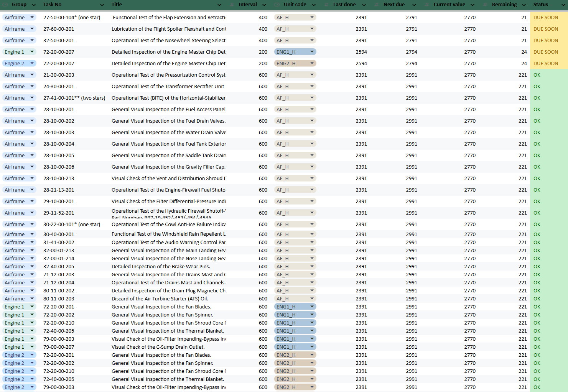
Task: Expand the Group selector on the Engine 2 chip detector row
Action: tap(33, 63)
